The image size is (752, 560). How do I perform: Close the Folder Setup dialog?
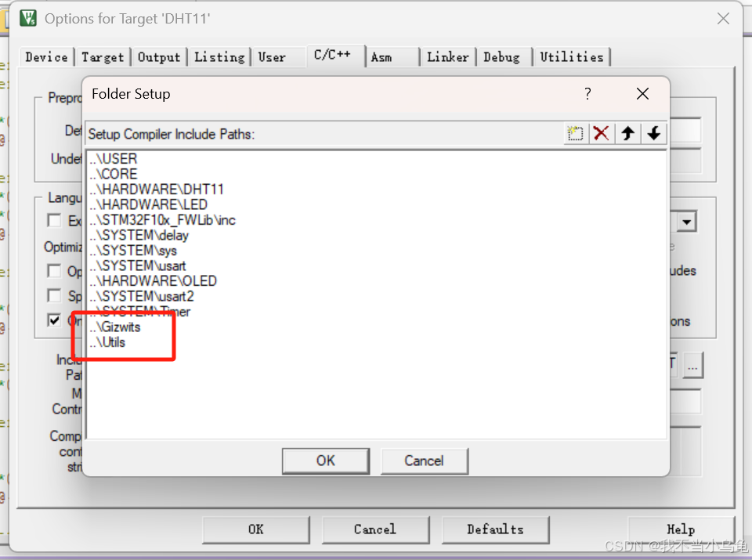coord(642,93)
